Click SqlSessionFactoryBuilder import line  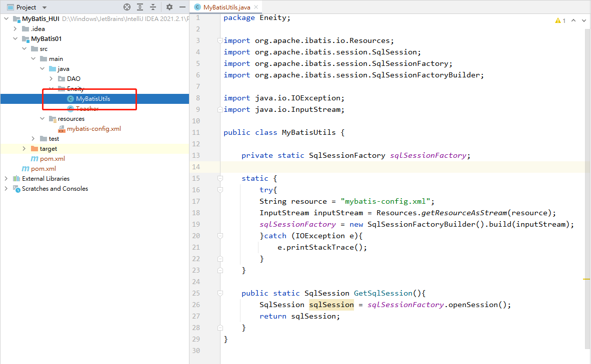(x=353, y=75)
